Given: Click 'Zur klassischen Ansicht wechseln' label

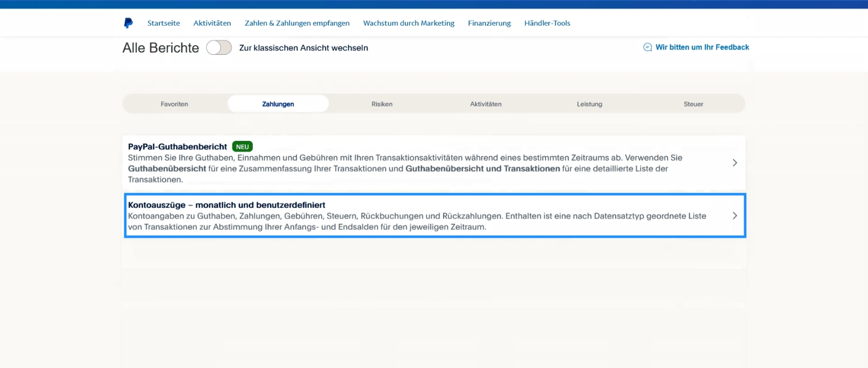Looking at the screenshot, I should pyautogui.click(x=303, y=48).
